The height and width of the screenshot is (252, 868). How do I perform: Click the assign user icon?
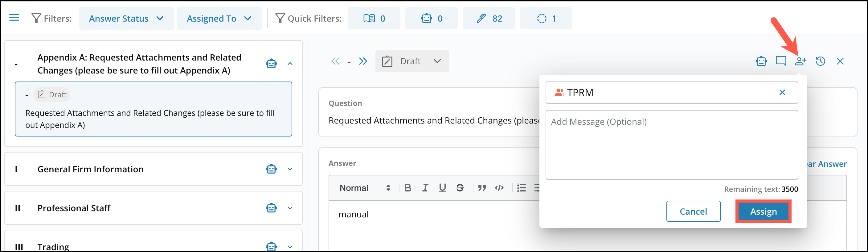pyautogui.click(x=800, y=61)
